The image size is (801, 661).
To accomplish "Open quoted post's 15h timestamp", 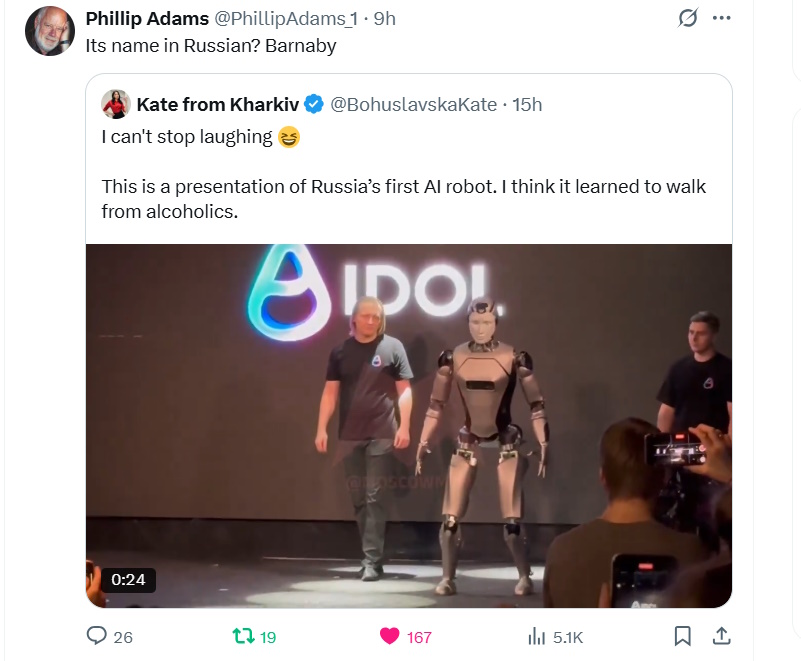I will click(x=527, y=105).
